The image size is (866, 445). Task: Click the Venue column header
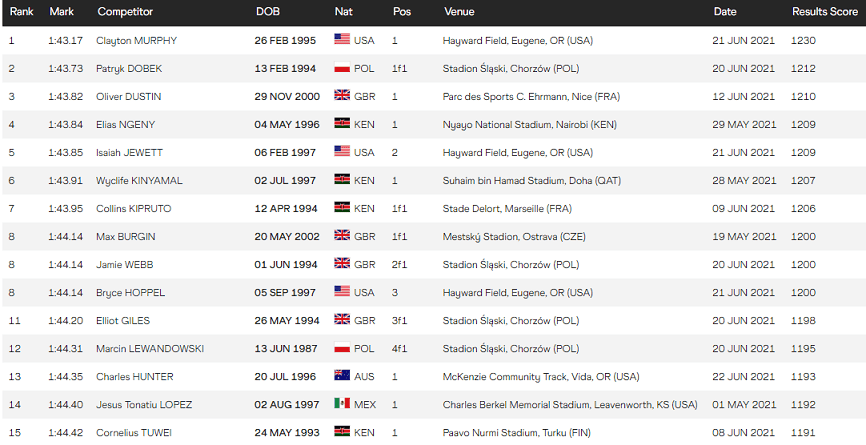point(459,12)
